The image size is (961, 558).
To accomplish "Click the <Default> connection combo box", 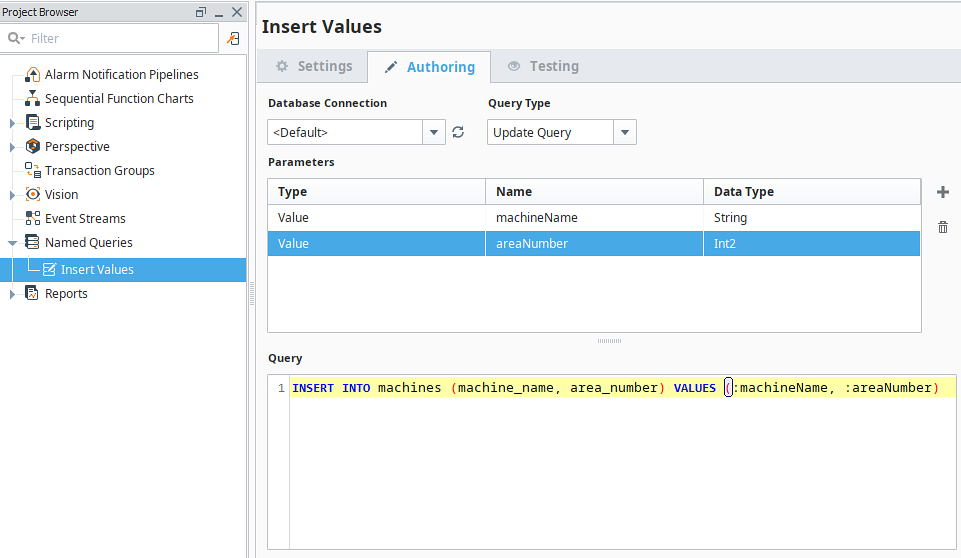I will (356, 132).
